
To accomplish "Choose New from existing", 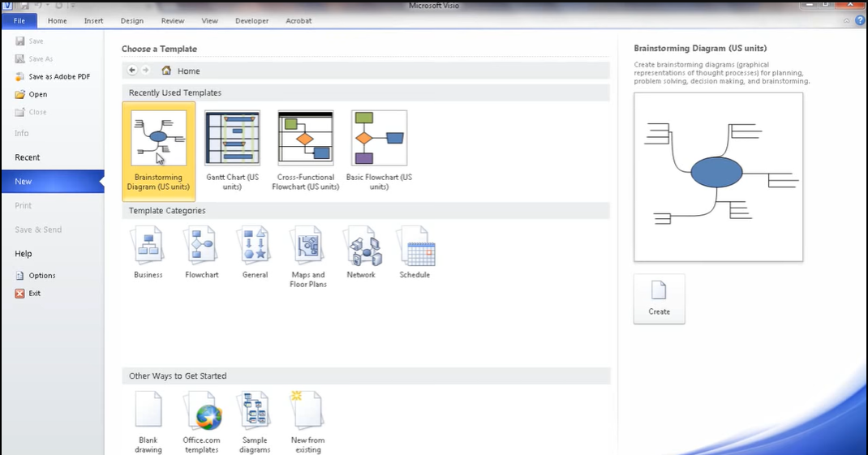I will coord(307,423).
